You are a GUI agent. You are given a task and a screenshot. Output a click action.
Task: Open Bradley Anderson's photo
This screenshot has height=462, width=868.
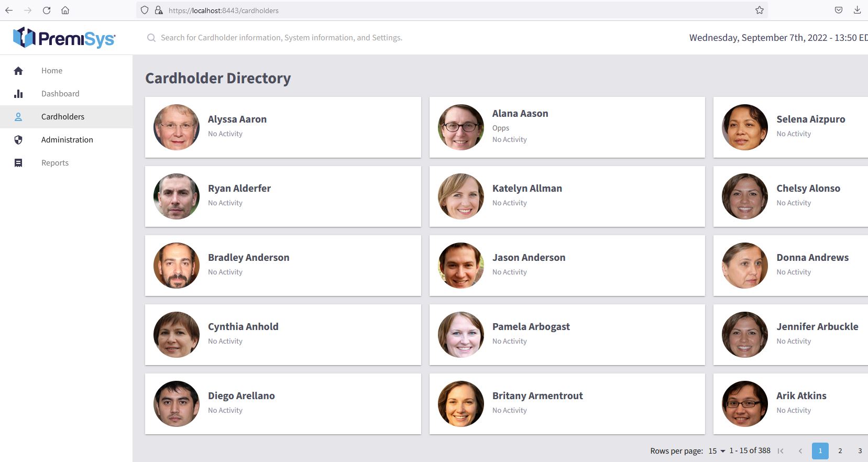(x=177, y=266)
